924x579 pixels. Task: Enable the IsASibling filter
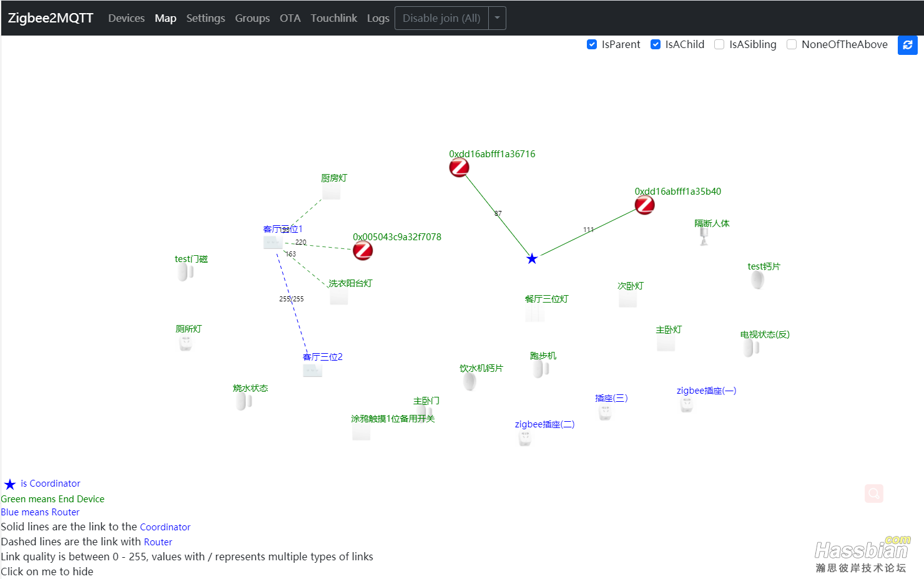719,44
